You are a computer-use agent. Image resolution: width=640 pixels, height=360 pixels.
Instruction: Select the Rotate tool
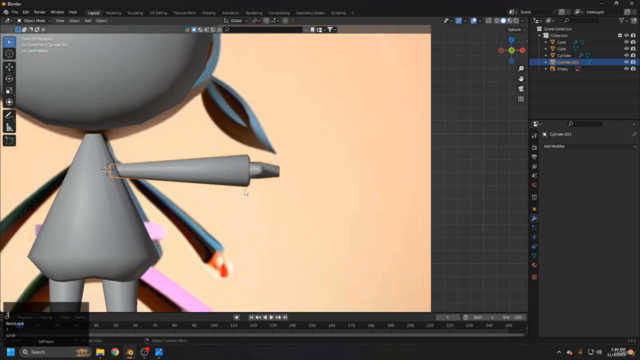click(x=9, y=79)
